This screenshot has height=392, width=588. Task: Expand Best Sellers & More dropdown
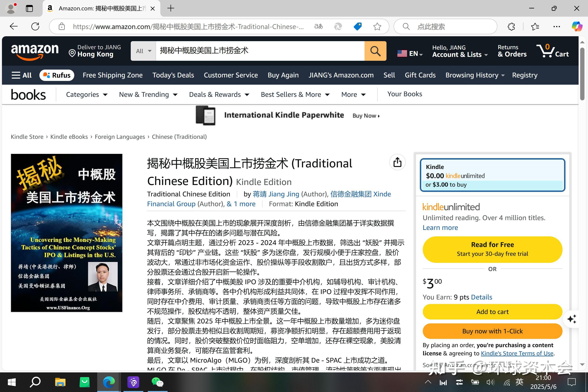point(295,94)
